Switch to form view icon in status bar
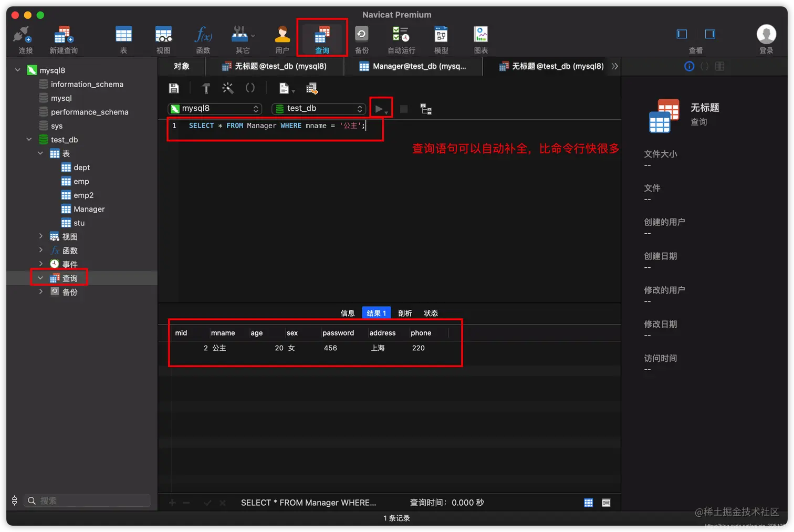 click(606, 503)
